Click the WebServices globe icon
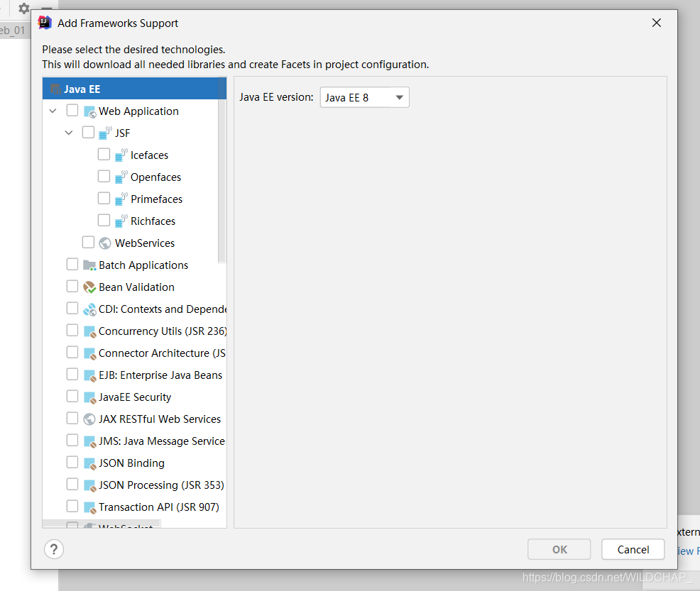Image resolution: width=700 pixels, height=591 pixels. tap(105, 243)
